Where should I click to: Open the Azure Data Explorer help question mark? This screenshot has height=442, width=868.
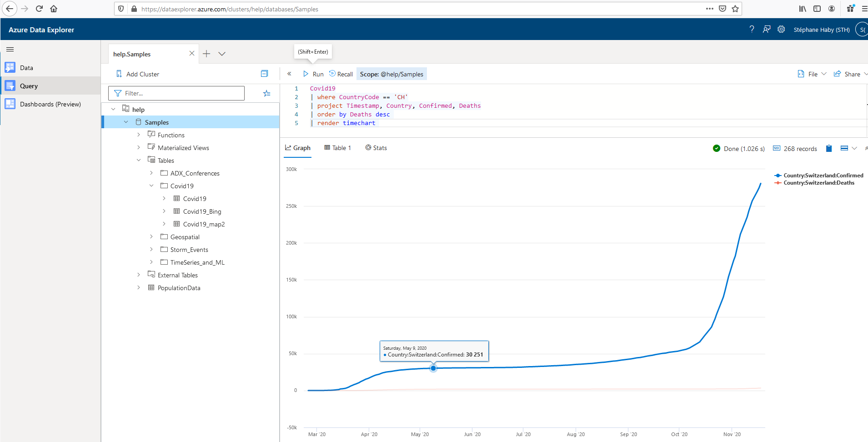[x=752, y=29]
